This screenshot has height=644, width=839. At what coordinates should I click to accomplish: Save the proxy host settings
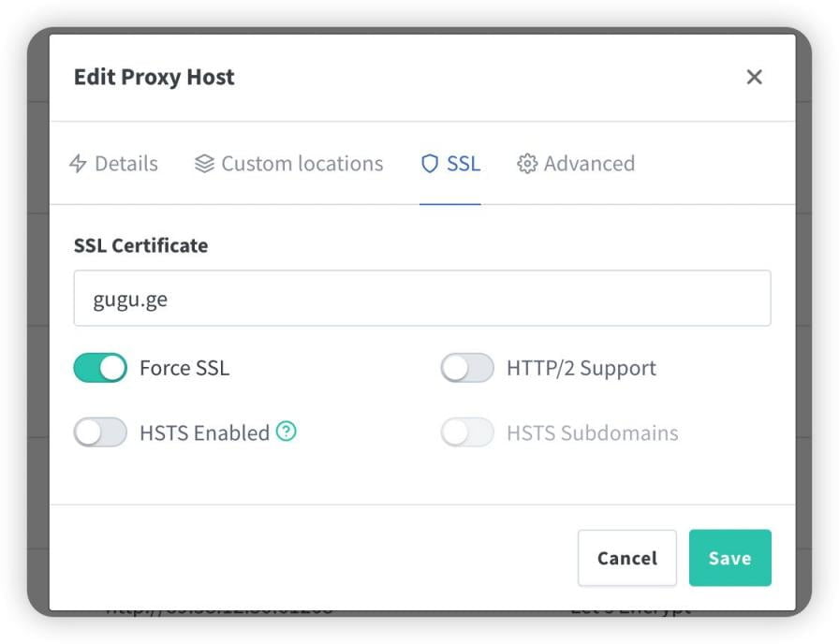pos(729,558)
